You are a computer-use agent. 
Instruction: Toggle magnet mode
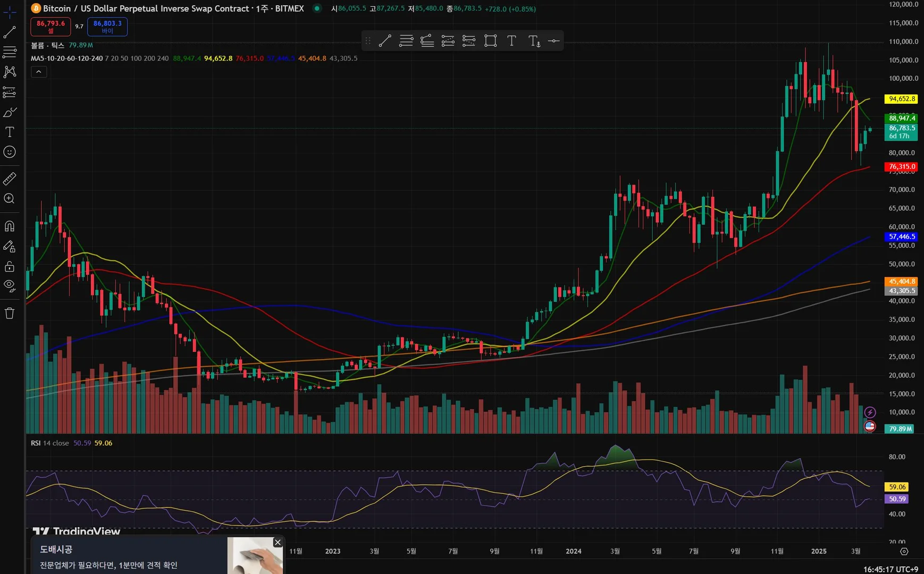point(10,226)
